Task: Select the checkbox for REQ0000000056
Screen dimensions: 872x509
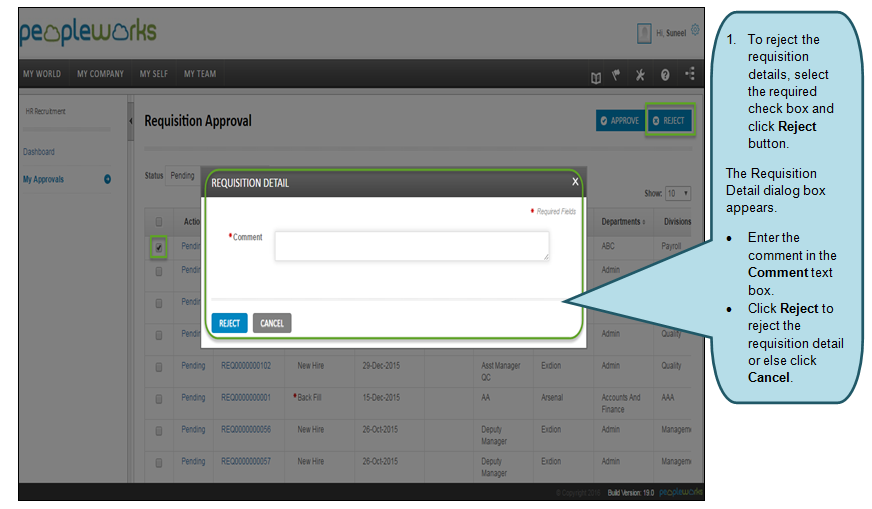Action: click(x=159, y=431)
